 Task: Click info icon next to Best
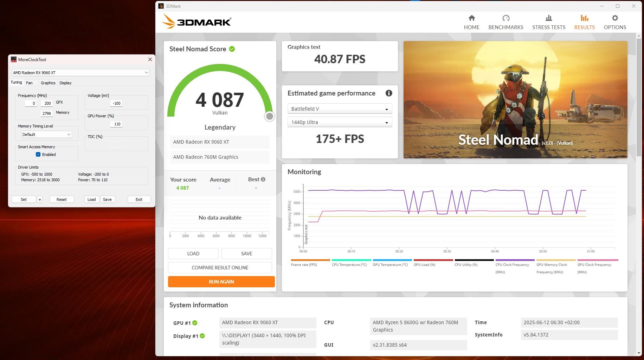(x=263, y=179)
